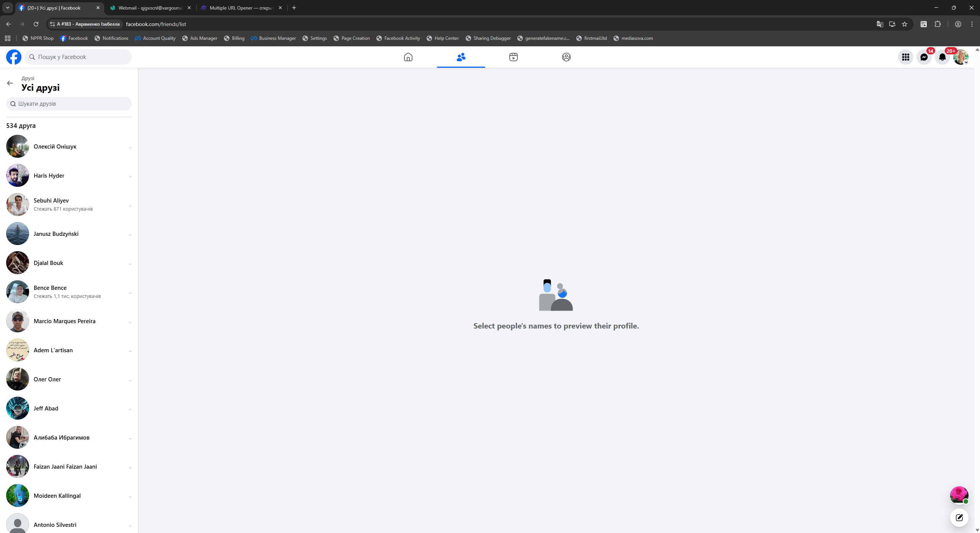The height and width of the screenshot is (533, 980).
Task: Open Messenger chats icon
Action: [924, 57]
